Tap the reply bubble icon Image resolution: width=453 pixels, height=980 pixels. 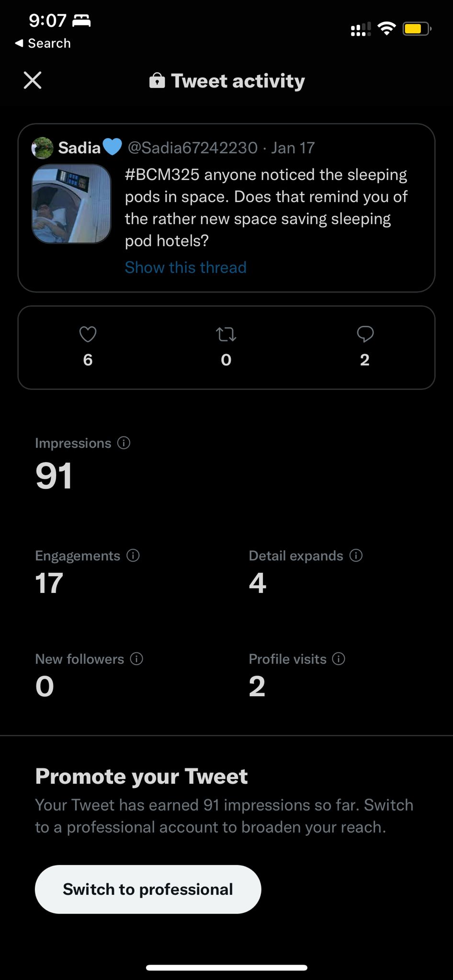pos(365,334)
